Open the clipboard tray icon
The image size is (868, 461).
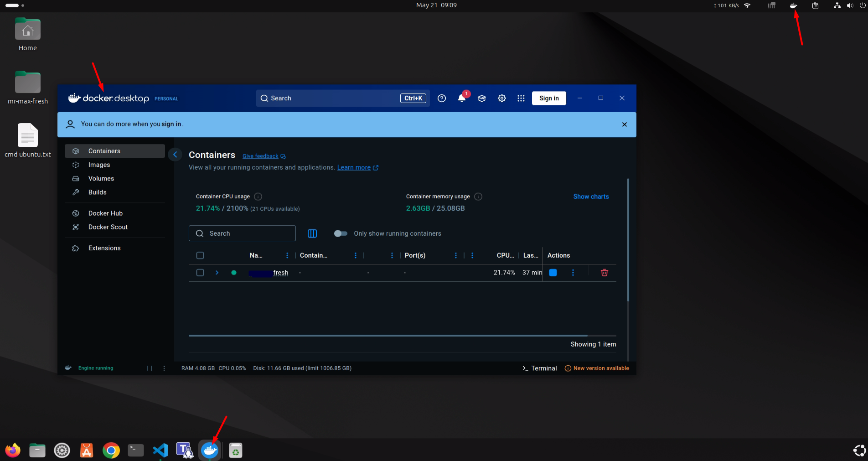coord(815,5)
